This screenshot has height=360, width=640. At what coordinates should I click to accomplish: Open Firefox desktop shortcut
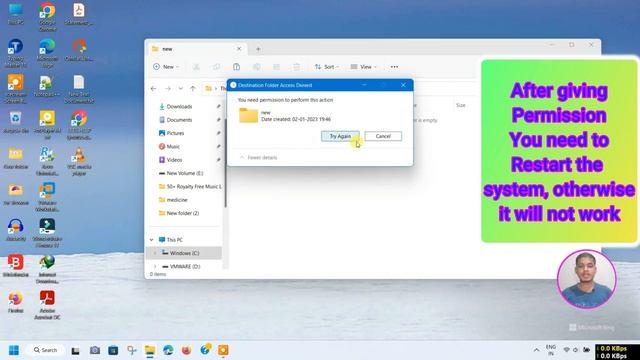[x=16, y=302]
